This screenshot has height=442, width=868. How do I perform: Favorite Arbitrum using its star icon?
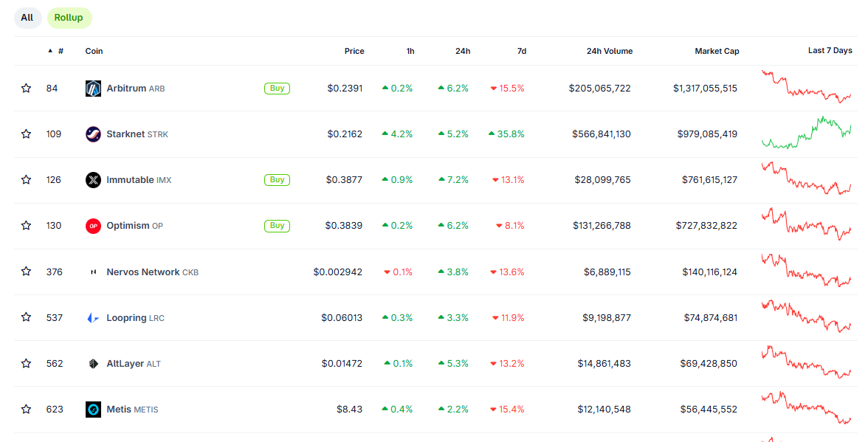tap(26, 88)
